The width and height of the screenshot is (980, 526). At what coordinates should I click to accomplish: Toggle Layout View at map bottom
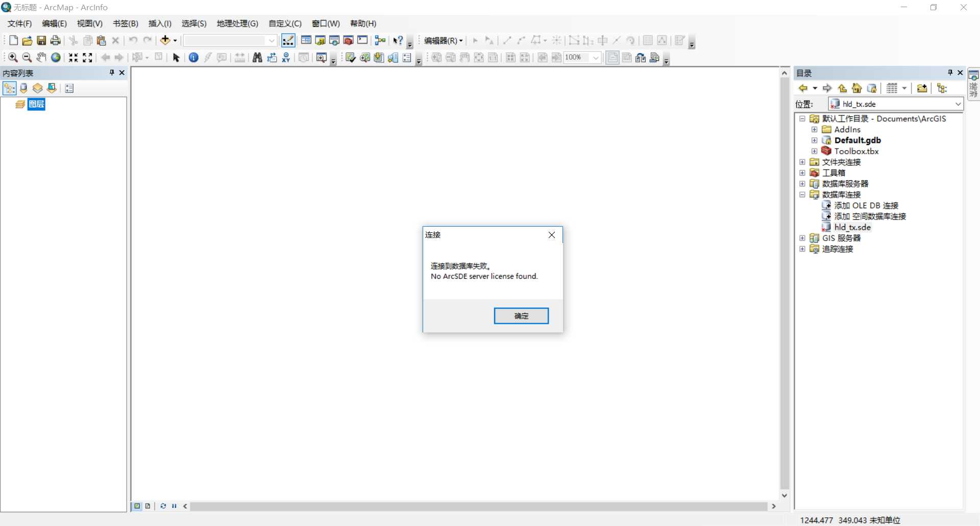[148, 506]
